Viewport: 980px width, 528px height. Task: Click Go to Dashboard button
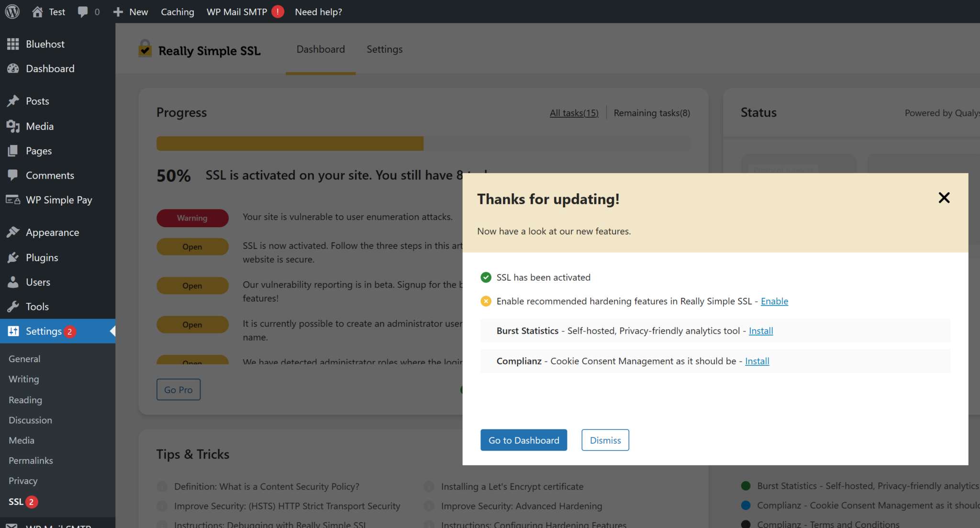point(523,440)
